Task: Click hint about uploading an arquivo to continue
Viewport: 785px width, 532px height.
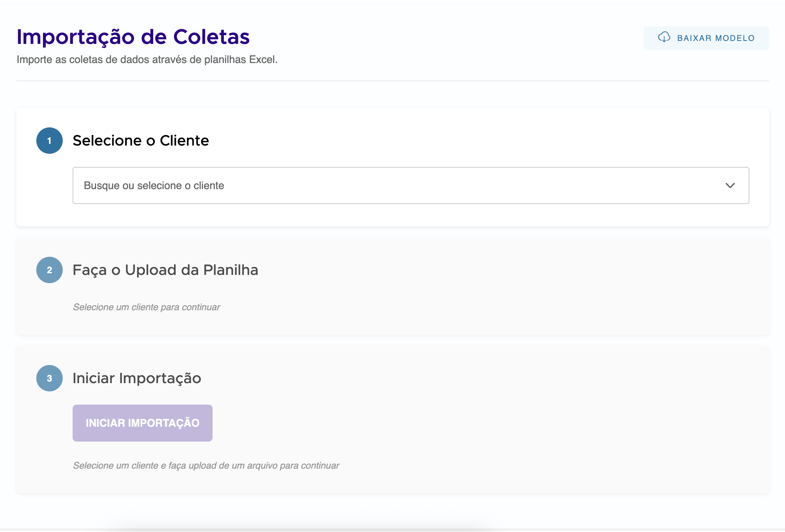Action: pos(206,465)
